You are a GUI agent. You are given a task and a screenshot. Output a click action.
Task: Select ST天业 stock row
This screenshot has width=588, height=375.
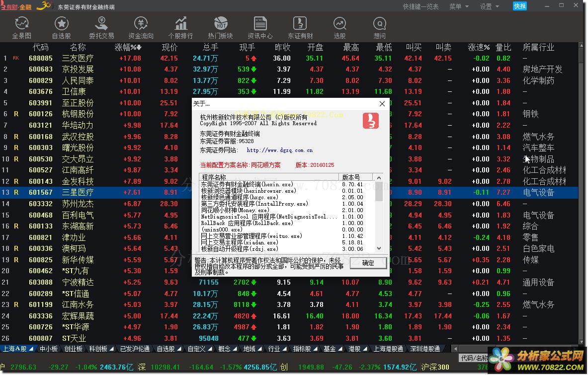289,338
